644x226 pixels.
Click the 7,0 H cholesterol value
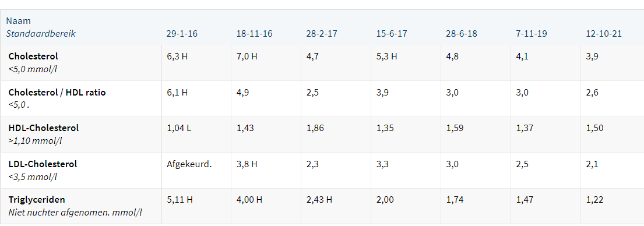[x=247, y=57]
